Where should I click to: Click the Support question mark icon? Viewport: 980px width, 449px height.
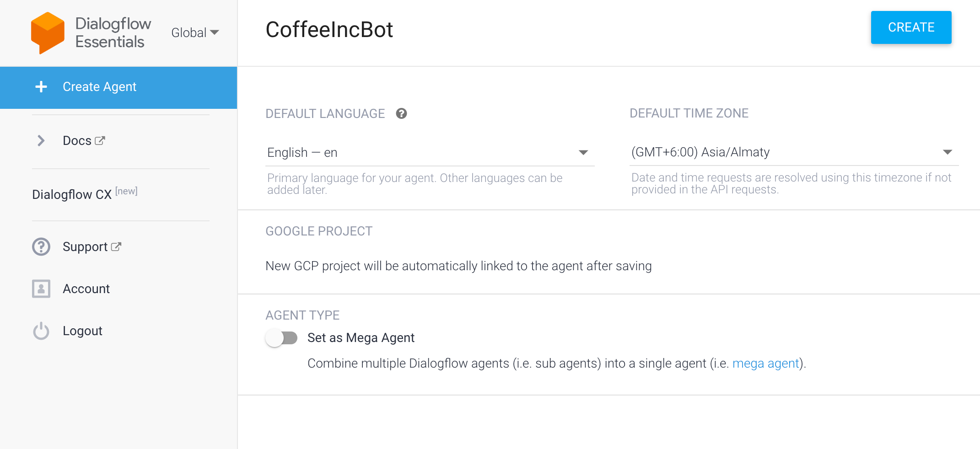click(x=41, y=247)
